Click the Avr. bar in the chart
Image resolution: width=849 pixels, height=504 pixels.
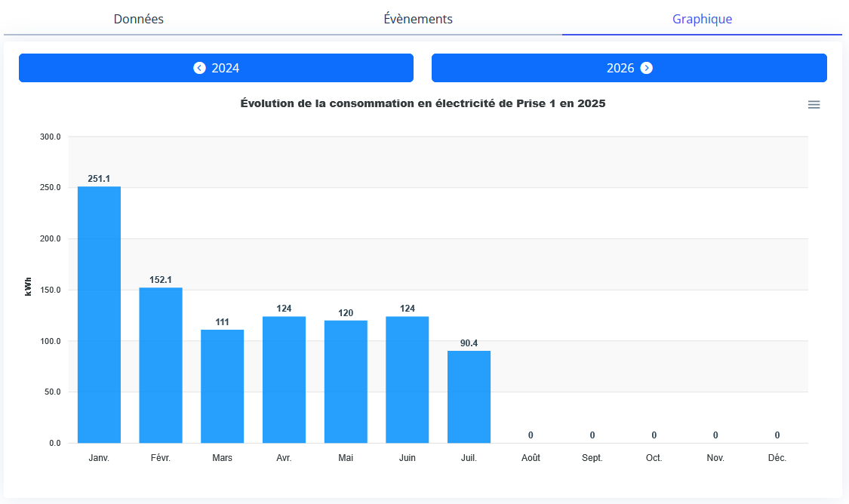click(284, 380)
